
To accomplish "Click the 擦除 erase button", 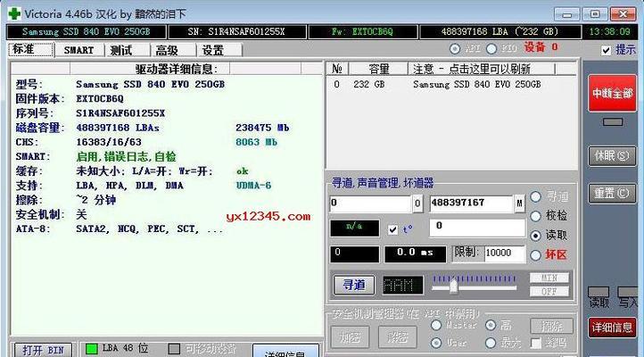I will [x=551, y=326].
